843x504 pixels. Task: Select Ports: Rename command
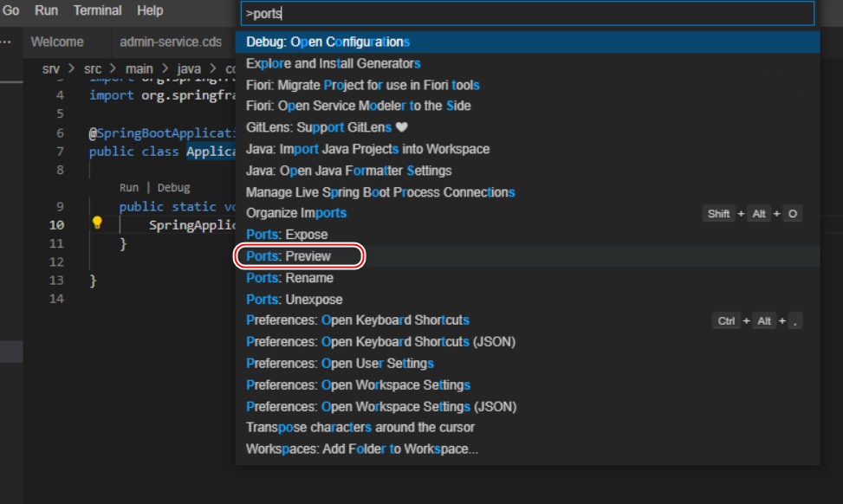(x=528, y=278)
